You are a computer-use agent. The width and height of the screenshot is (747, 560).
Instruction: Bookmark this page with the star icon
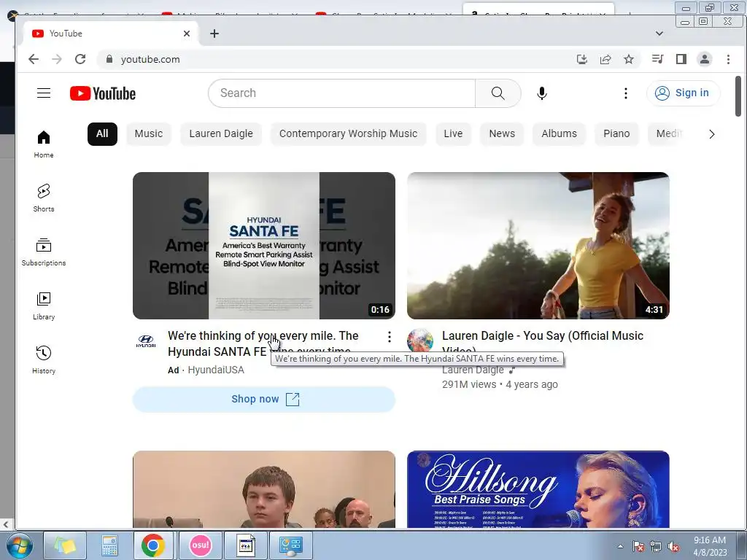629,59
